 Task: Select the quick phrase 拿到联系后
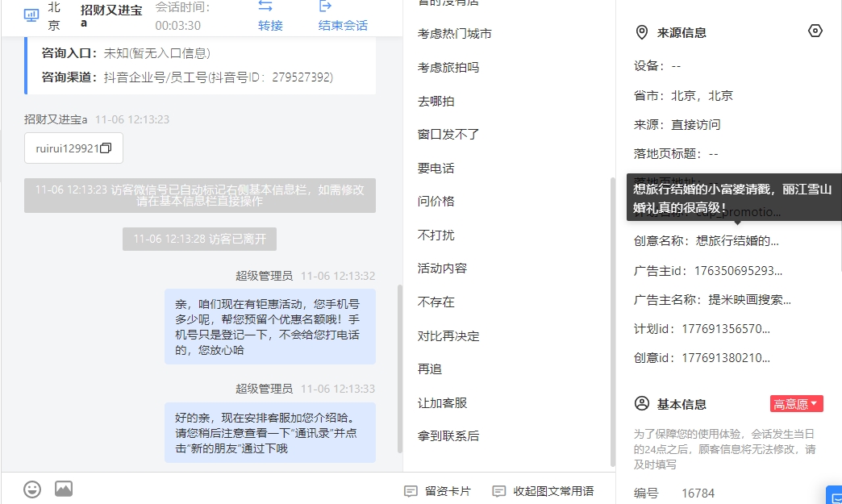(x=448, y=436)
